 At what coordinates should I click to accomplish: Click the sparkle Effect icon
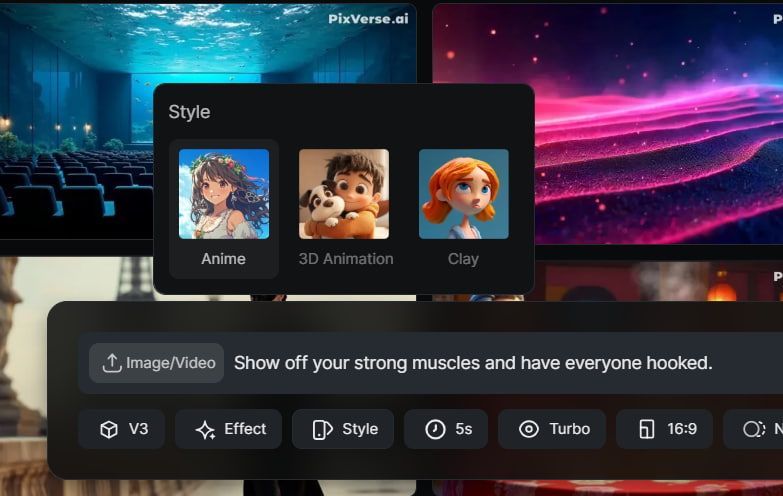pyautogui.click(x=205, y=430)
